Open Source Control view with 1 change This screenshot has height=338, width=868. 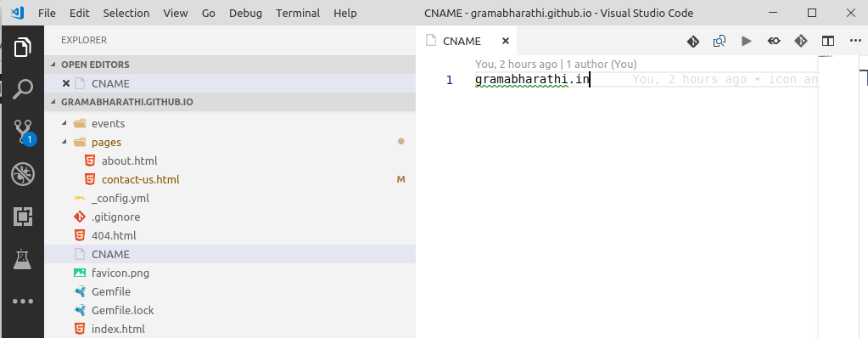click(x=24, y=132)
